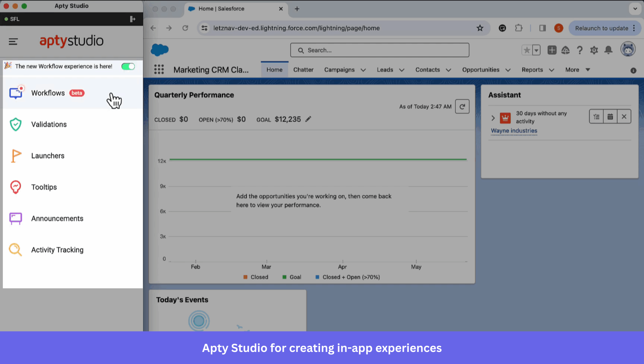Open Validations in Apty Studio
The width and height of the screenshot is (644, 364).
click(x=49, y=124)
